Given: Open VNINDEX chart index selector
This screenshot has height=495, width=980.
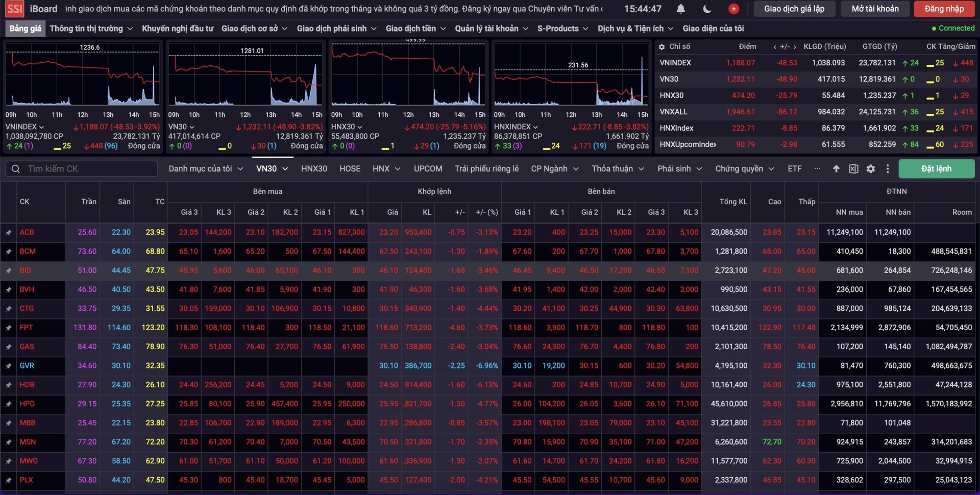Looking at the screenshot, I should coord(24,127).
